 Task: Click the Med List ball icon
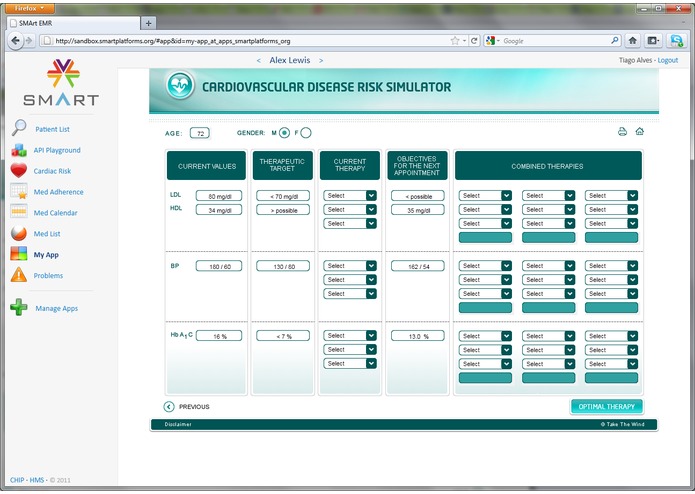coord(19,233)
